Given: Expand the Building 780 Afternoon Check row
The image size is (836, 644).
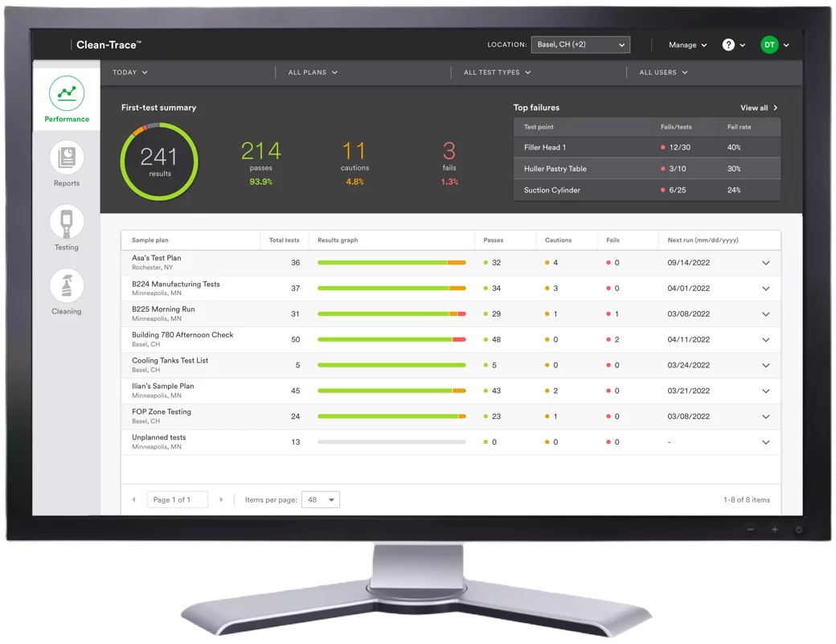Looking at the screenshot, I should [x=765, y=340].
